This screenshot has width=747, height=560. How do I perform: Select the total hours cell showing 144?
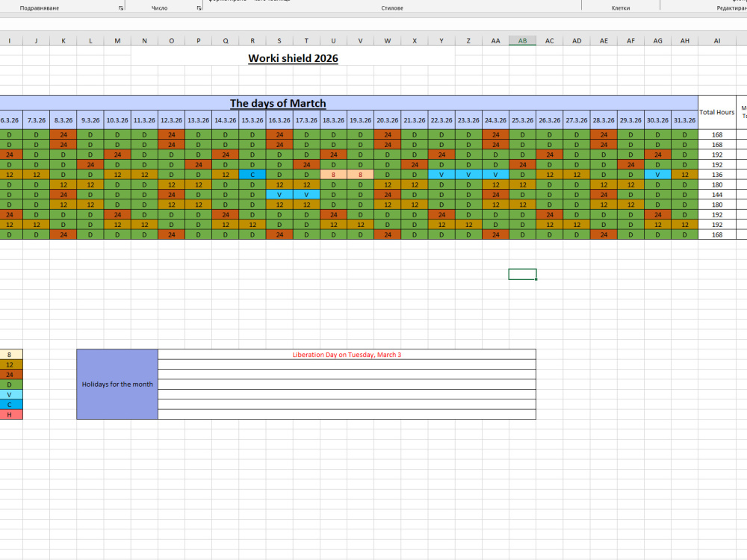tap(717, 195)
